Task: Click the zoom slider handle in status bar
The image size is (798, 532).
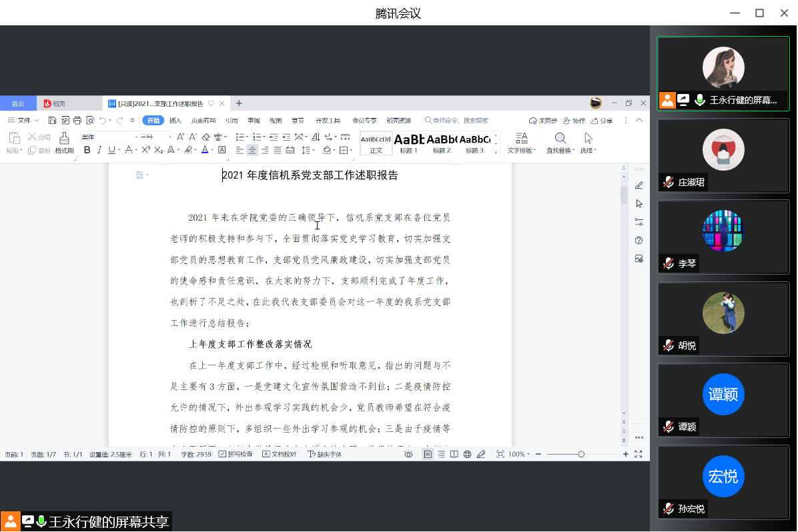Action: tap(581, 454)
